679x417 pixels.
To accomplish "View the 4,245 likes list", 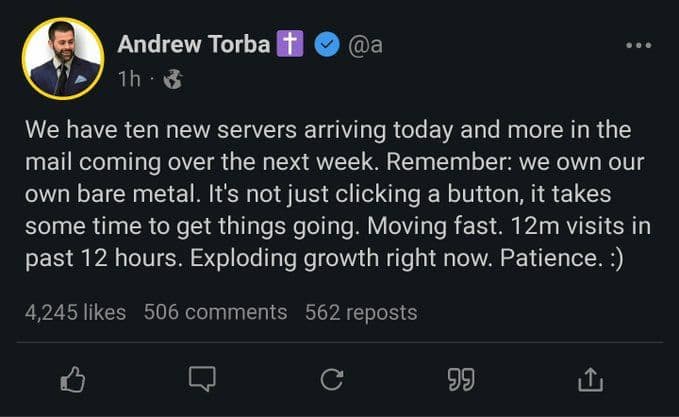I will pyautogui.click(x=75, y=312).
